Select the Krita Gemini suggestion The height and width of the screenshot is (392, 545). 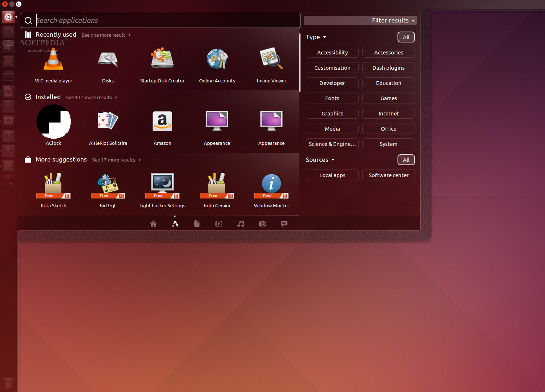coord(217,190)
